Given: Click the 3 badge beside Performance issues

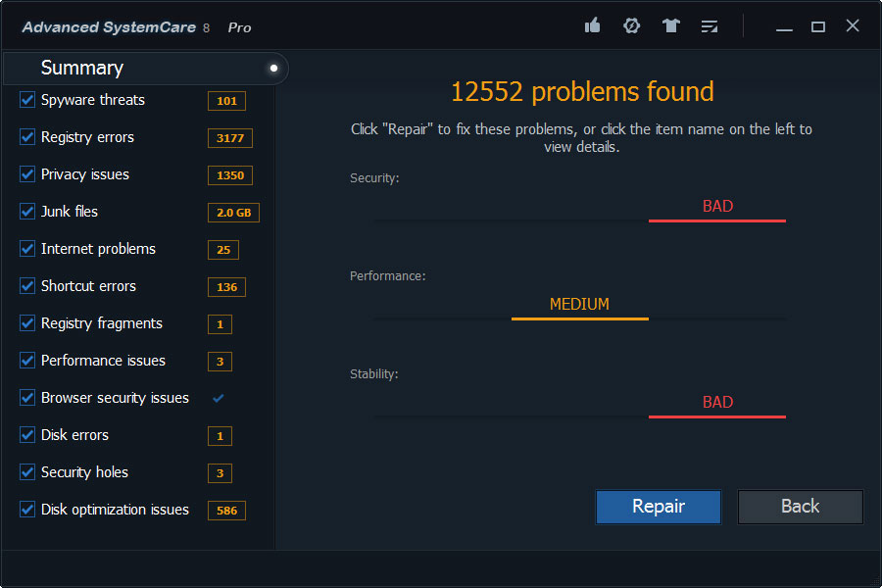Looking at the screenshot, I should point(220,362).
